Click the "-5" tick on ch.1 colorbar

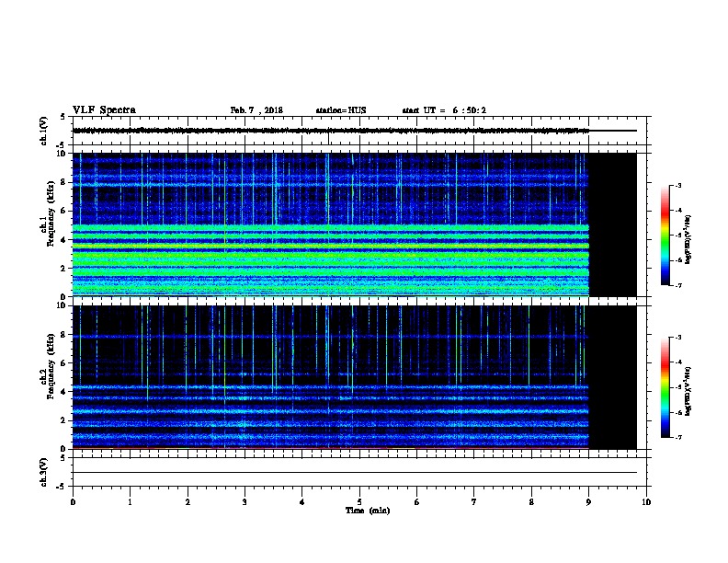677,236
